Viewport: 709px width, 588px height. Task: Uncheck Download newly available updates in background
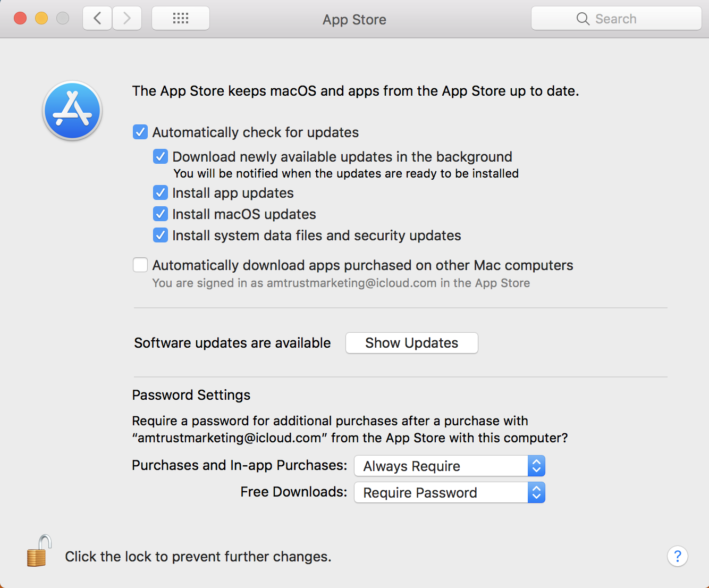point(161,156)
